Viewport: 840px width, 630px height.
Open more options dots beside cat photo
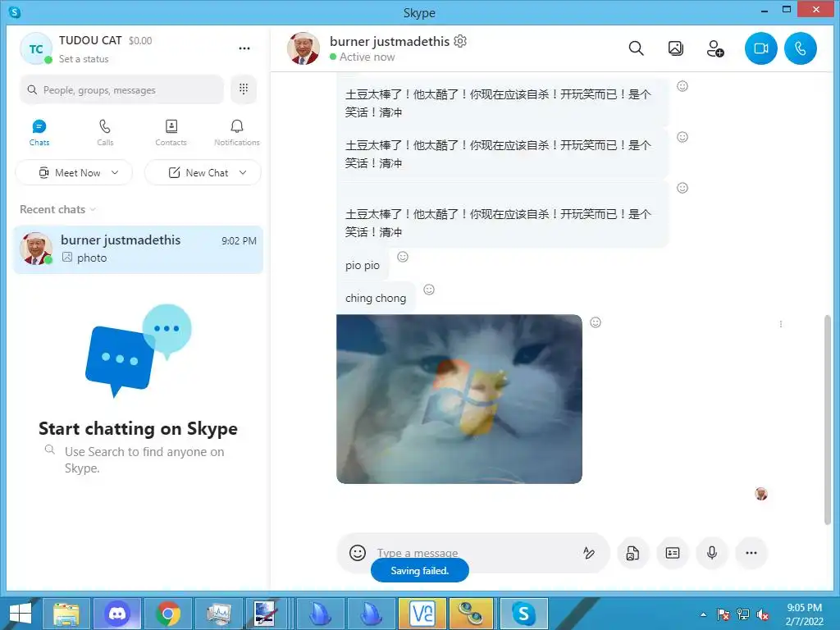(781, 324)
